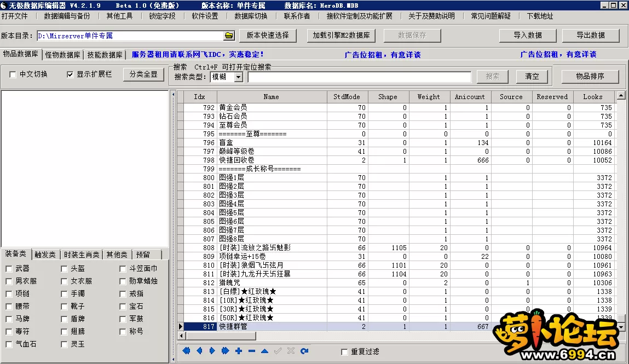Open 数据库切换 menu
Image resolution: width=629 pixels, height=364 pixels.
coord(251,16)
